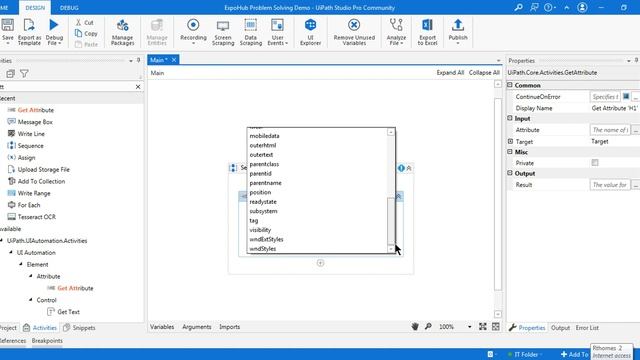This screenshot has width=640, height=360.
Task: Collapse the Control tree node
Action: point(31,300)
